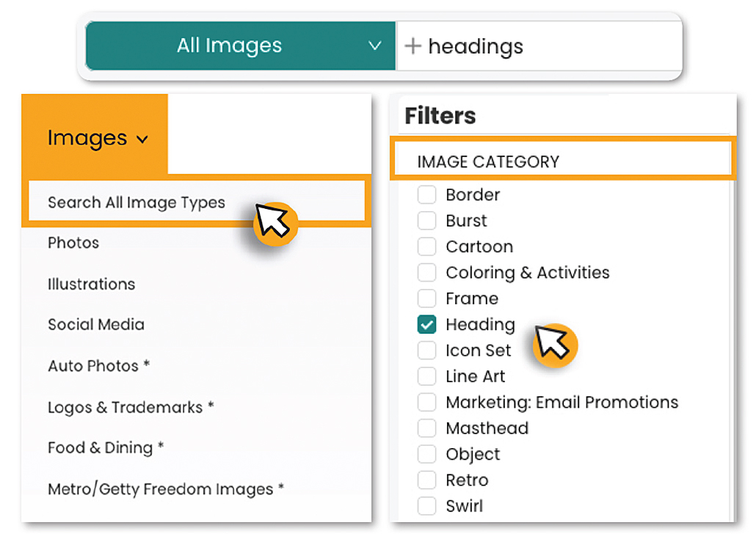Expand the Images menu chevron

click(143, 139)
